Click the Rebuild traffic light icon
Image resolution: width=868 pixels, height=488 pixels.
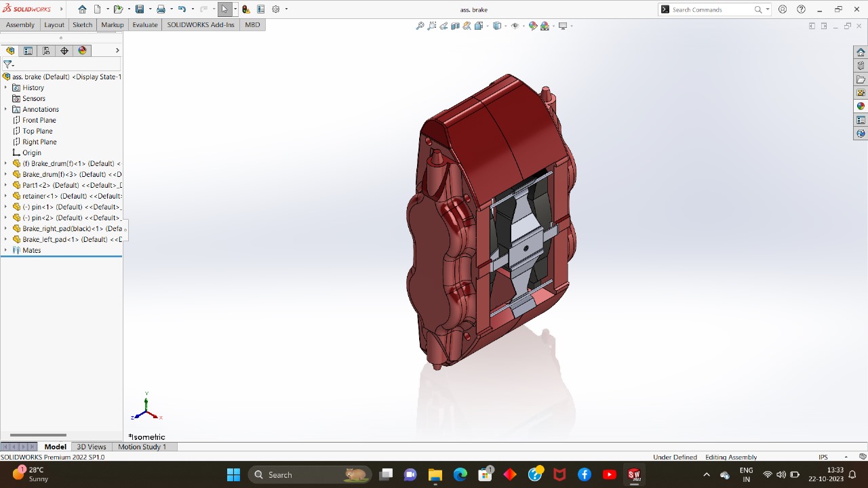245,9
